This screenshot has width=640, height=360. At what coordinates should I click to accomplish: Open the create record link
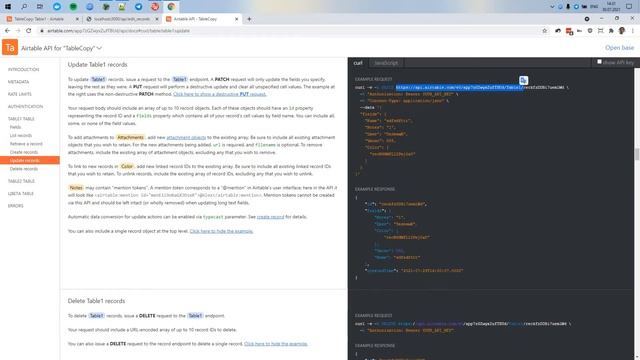(x=270, y=217)
